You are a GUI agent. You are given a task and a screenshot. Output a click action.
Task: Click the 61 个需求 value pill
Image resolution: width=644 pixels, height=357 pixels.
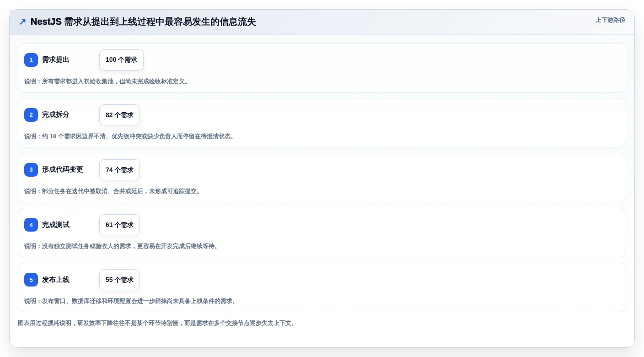pyautogui.click(x=119, y=225)
